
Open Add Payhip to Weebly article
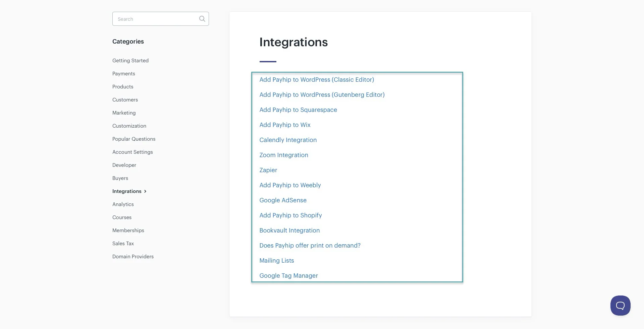pos(290,185)
